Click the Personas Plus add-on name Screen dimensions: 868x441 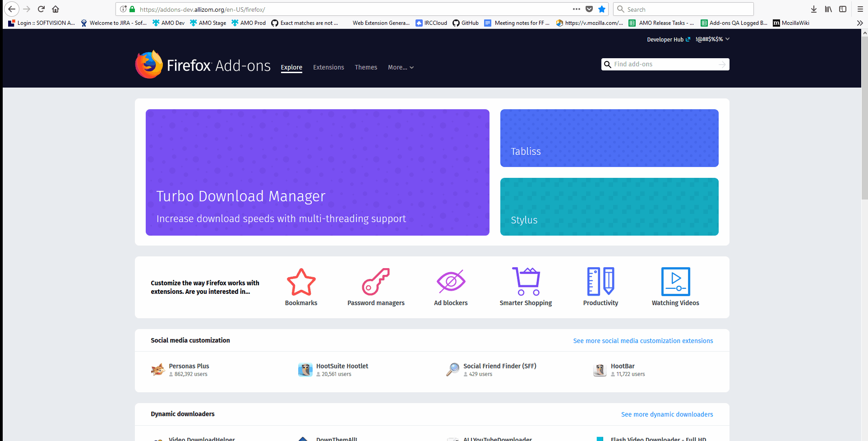(x=189, y=366)
